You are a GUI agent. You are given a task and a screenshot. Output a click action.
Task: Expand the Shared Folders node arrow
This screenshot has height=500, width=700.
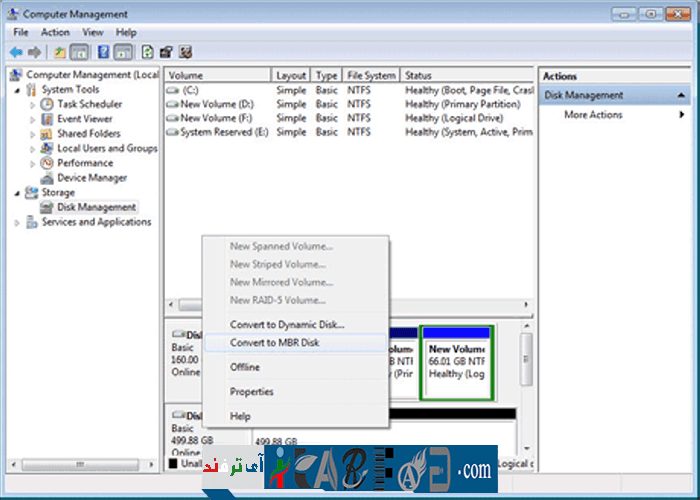(x=33, y=134)
